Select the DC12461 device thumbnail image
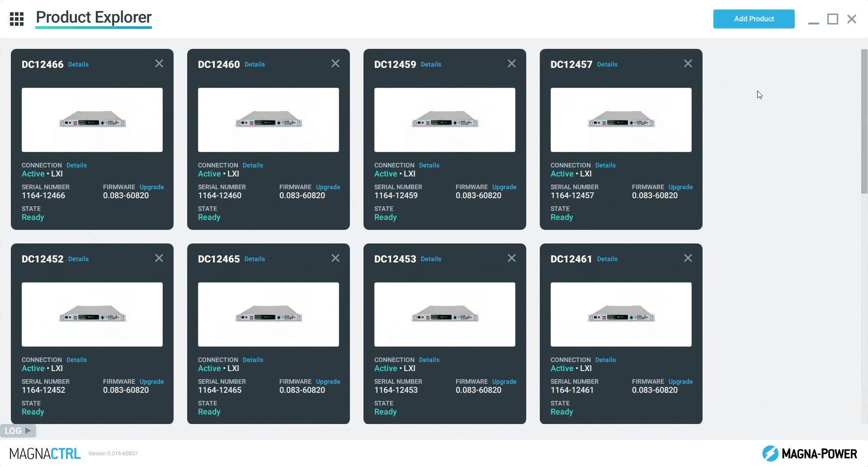 pos(621,315)
